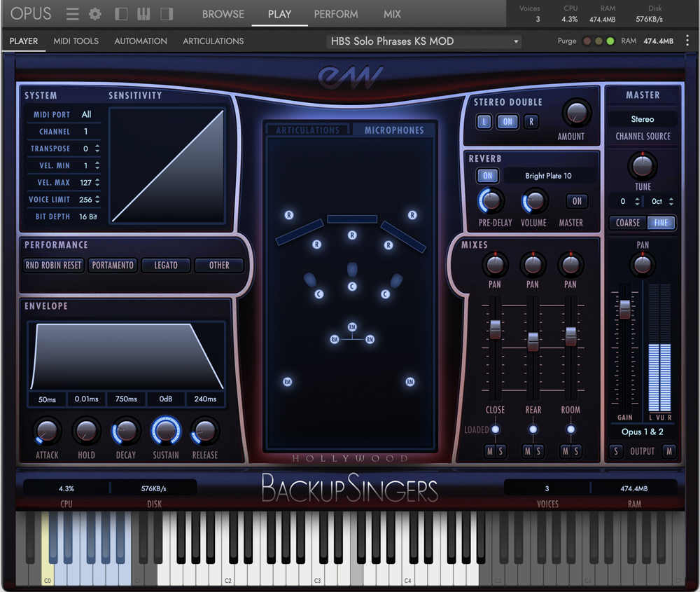Click the PORTAMENTO performance button

coord(113,266)
